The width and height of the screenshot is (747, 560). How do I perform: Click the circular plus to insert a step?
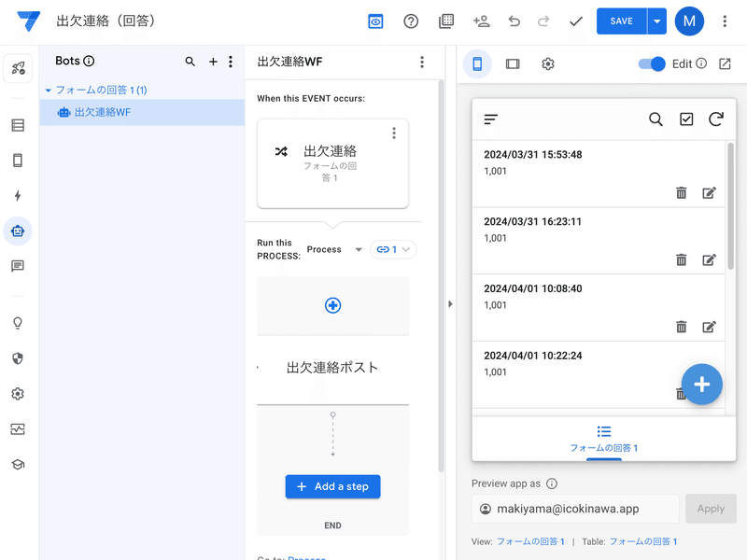click(x=332, y=305)
